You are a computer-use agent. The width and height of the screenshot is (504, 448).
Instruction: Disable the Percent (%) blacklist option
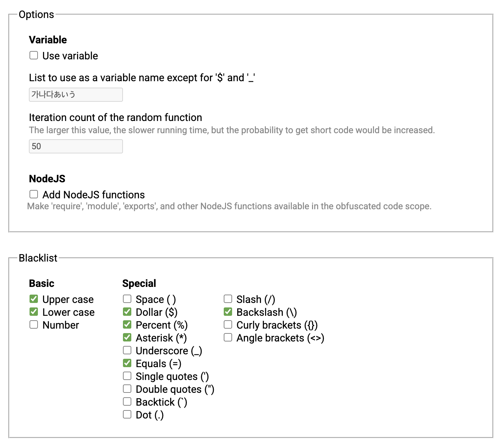click(x=127, y=324)
